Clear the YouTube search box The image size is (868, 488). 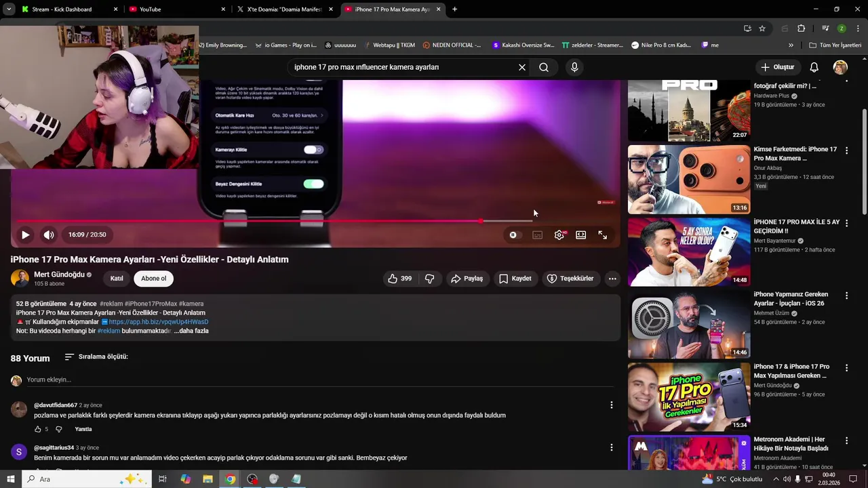(522, 67)
